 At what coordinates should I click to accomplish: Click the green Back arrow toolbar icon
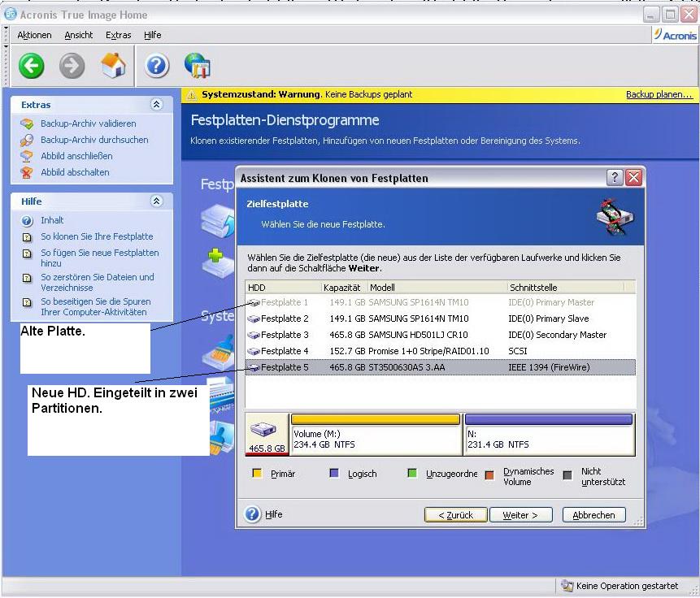(31, 66)
